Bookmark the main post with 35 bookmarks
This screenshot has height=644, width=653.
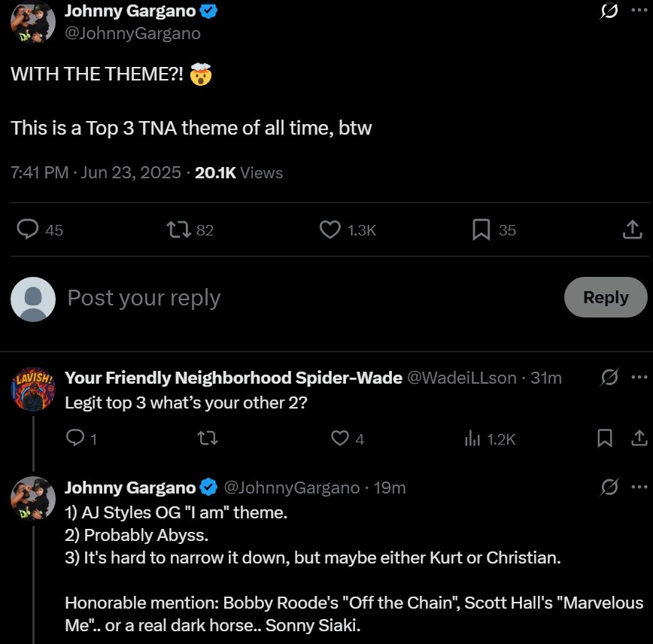481,229
